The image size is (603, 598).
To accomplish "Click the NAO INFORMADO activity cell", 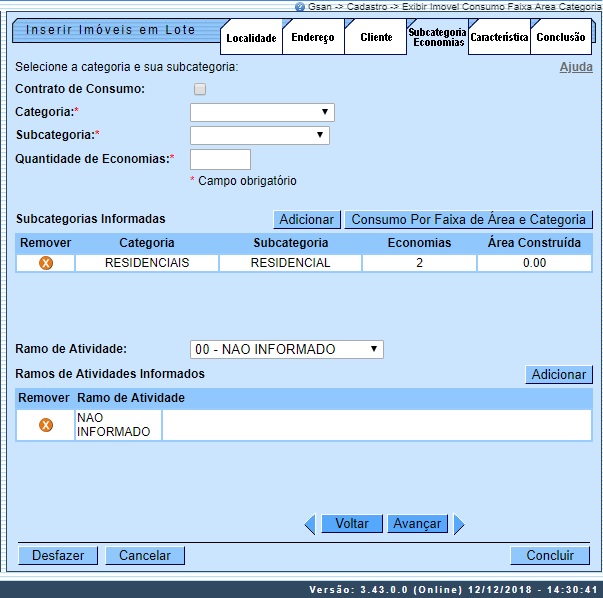I will tap(118, 425).
